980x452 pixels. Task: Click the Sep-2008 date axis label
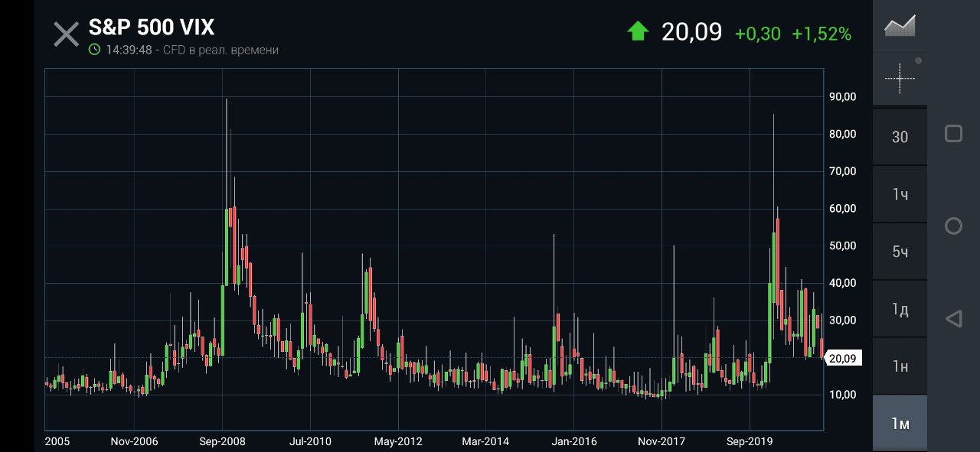222,441
